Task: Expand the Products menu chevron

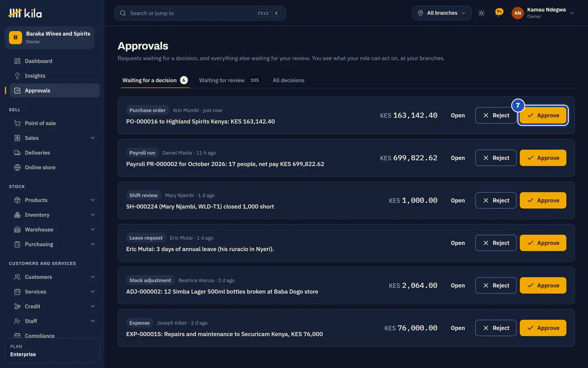Action: [x=93, y=200]
